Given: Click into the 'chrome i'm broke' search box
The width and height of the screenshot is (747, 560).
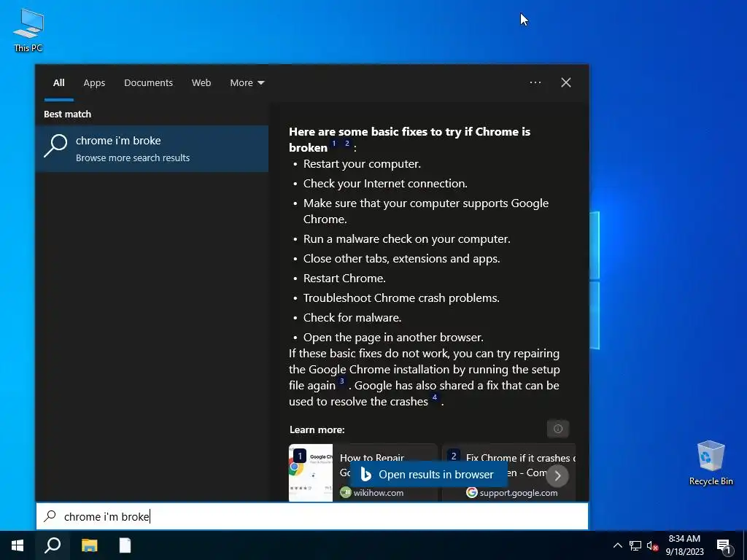Looking at the screenshot, I should [312, 516].
